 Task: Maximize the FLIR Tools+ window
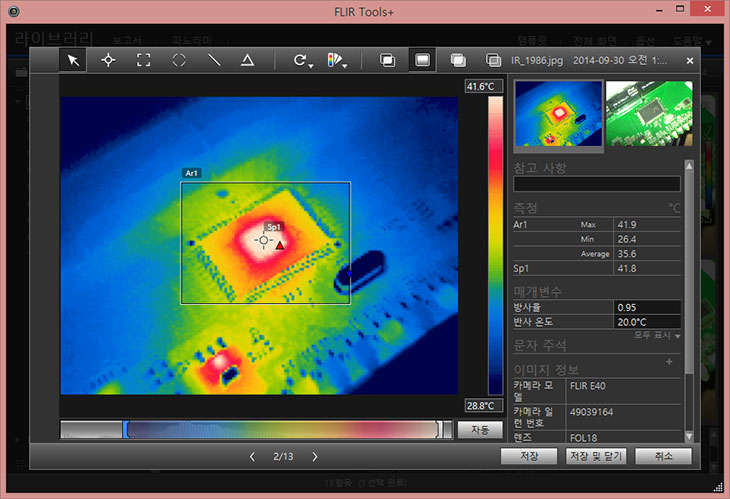[x=680, y=9]
